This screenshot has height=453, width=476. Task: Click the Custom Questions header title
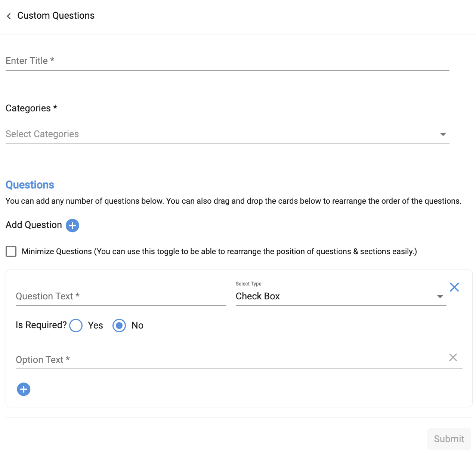click(56, 16)
